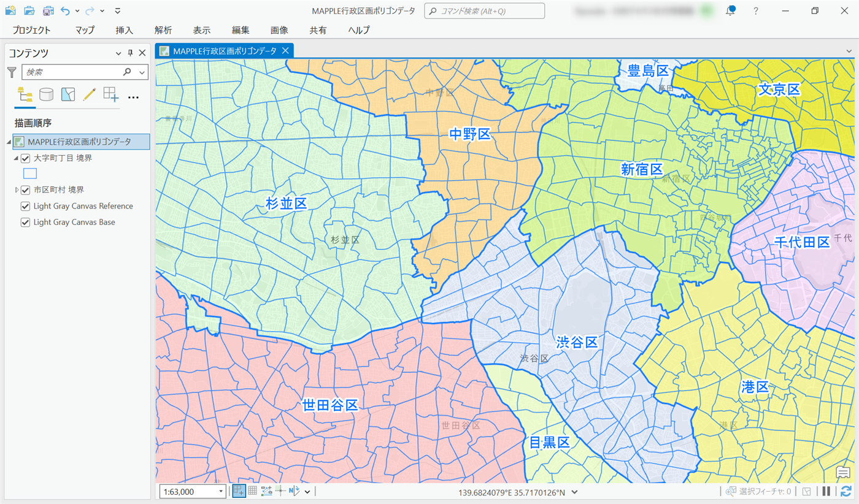Click the save project icon in quick access
Viewport: 859px width, 504px height.
[x=48, y=11]
